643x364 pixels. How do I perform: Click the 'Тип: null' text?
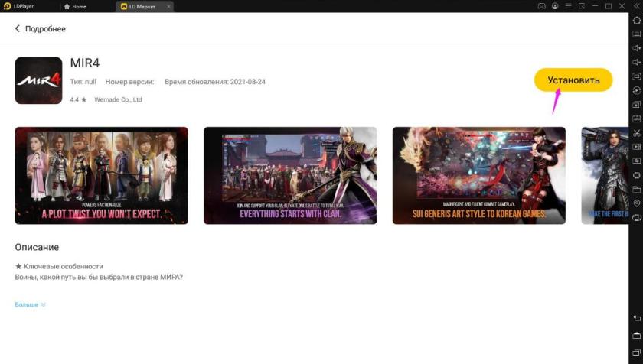point(83,82)
